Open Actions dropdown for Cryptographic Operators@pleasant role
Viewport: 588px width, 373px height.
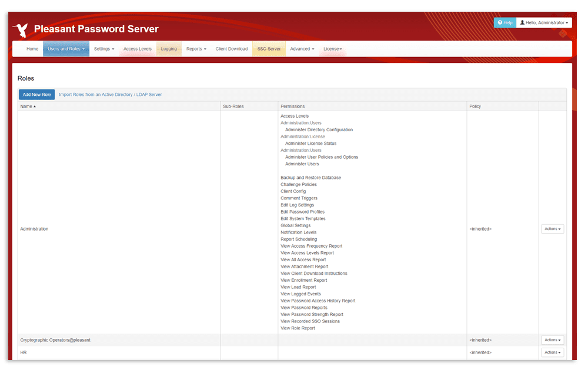coord(552,340)
